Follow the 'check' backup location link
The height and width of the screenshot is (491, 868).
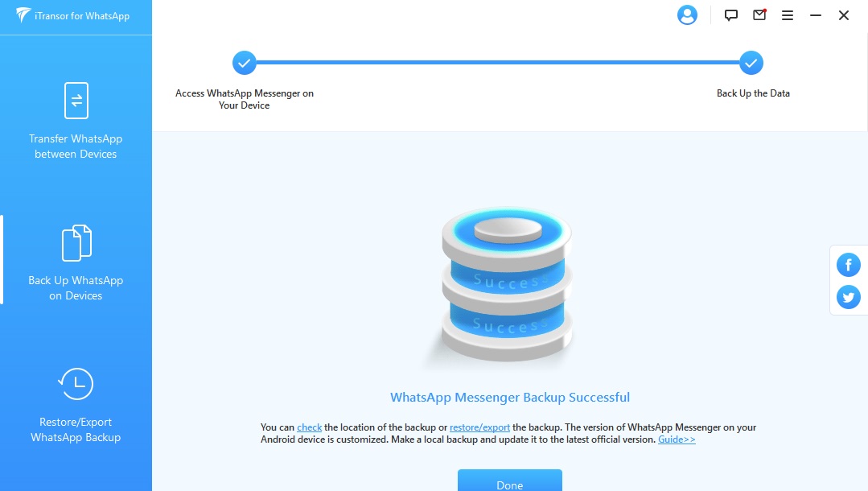(x=310, y=427)
